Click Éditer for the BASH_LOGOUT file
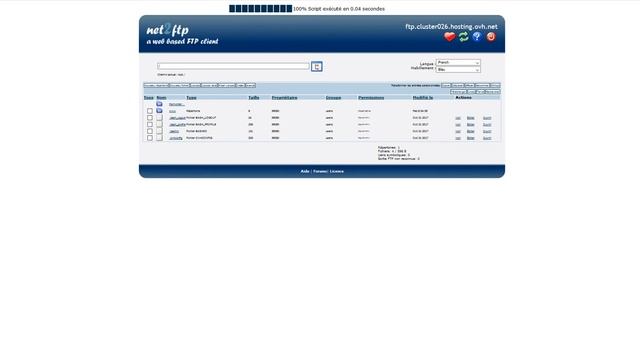This screenshot has width=640, height=360. (x=471, y=118)
